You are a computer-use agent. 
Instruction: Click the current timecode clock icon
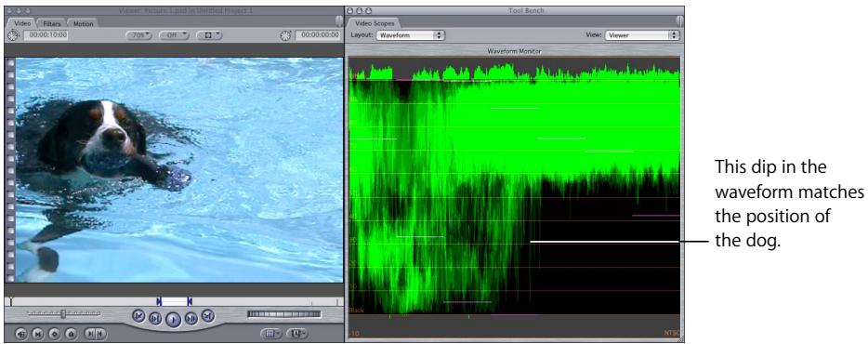click(x=285, y=35)
